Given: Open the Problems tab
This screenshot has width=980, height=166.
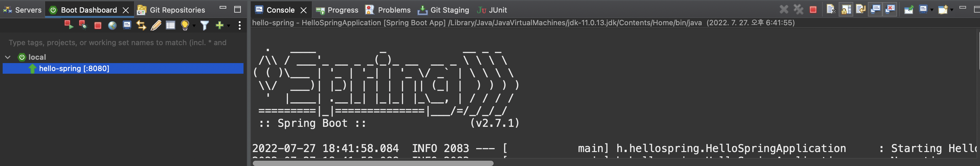Looking at the screenshot, I should 388,10.
